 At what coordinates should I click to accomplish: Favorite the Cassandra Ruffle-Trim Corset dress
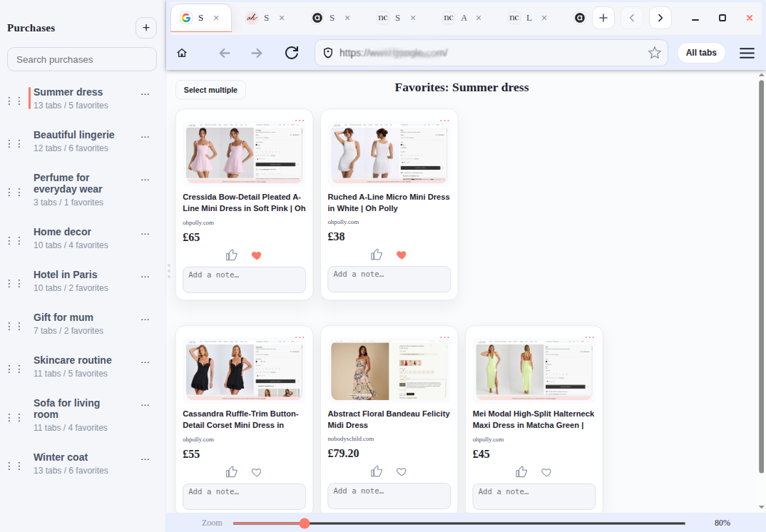click(257, 472)
